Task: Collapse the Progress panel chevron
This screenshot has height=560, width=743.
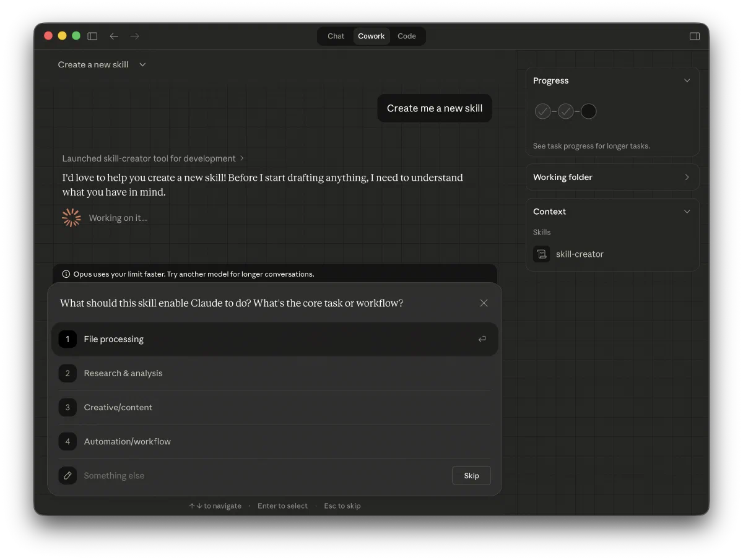Action: [687, 80]
